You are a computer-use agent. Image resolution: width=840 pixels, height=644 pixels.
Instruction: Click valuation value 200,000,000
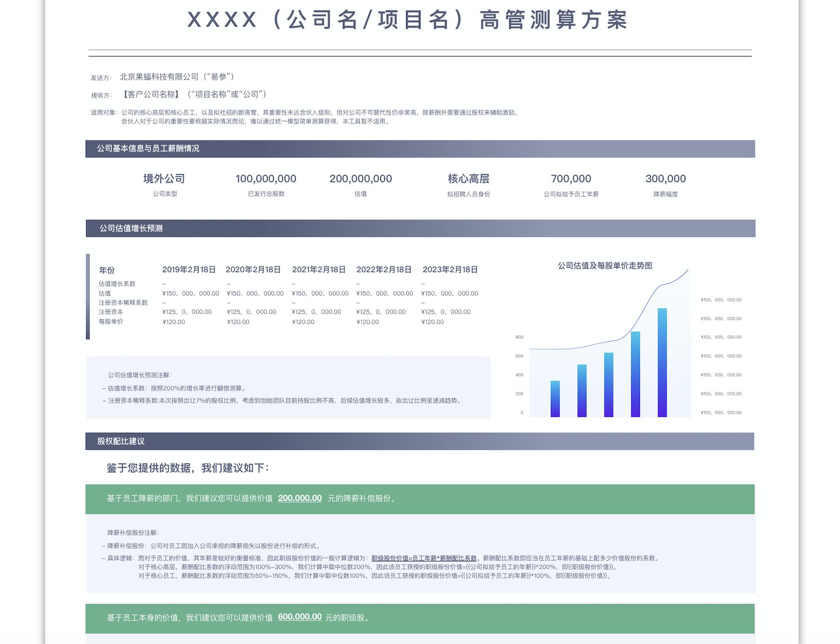click(x=361, y=179)
